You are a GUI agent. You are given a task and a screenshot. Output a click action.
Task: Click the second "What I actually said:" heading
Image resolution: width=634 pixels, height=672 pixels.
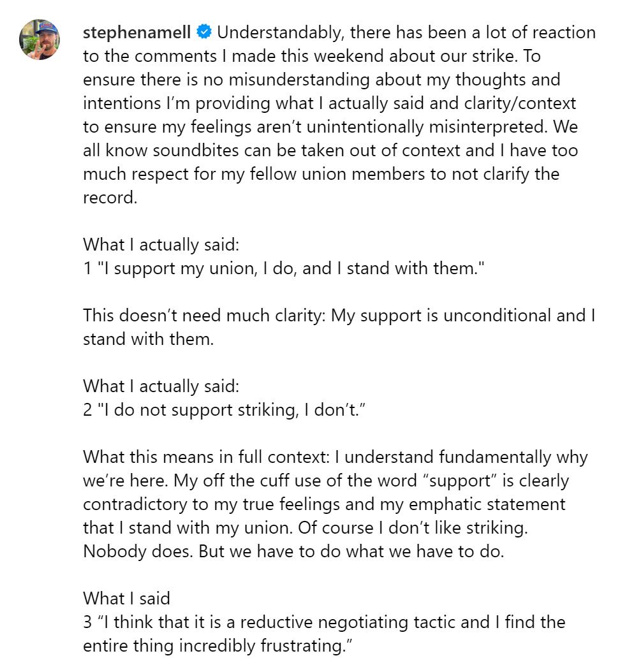pos(161,386)
